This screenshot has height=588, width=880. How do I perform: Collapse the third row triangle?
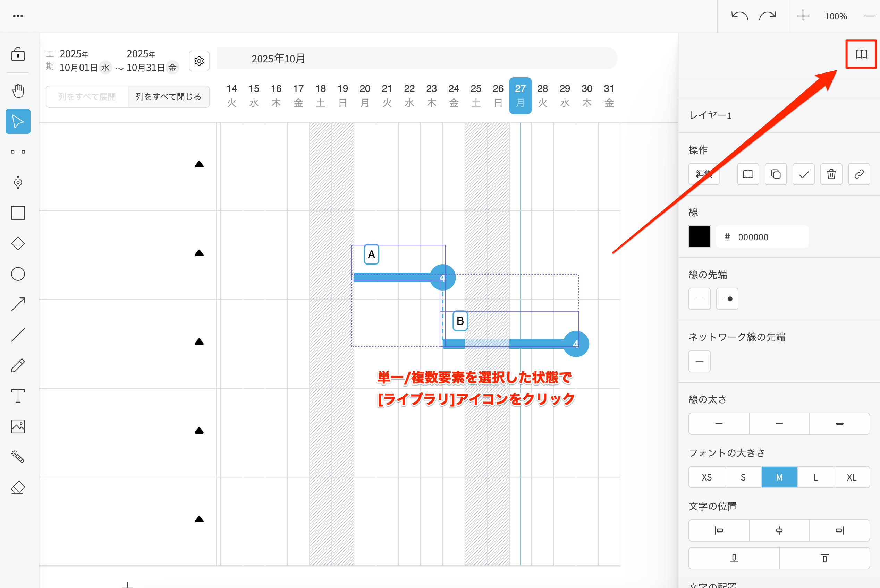click(199, 341)
